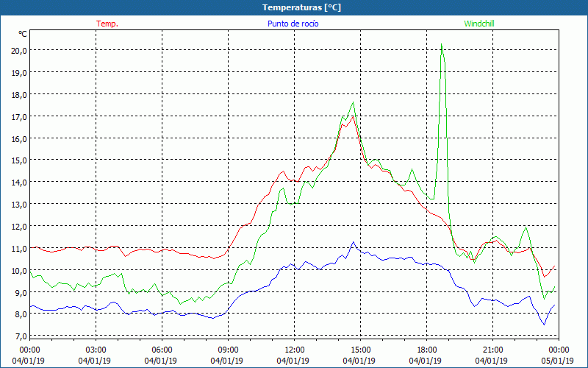Click the "12:00" time label
Image resolution: width=588 pixels, height=368 pixels.
(x=295, y=350)
